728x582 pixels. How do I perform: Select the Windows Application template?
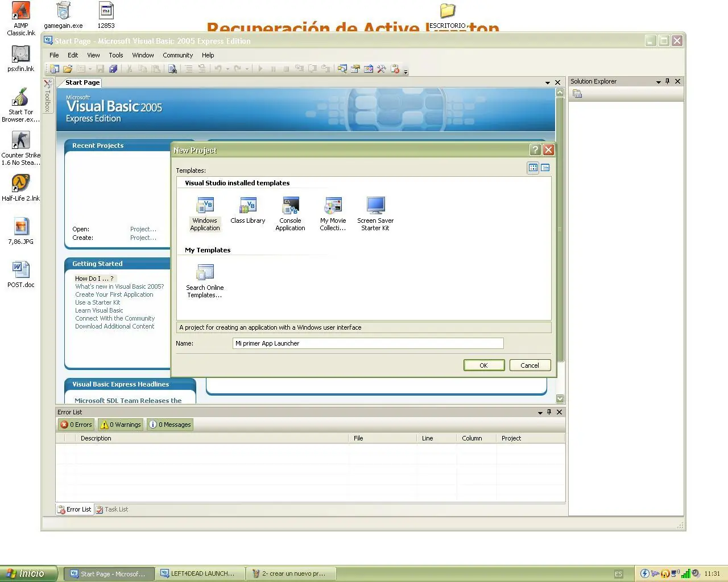[205, 214]
